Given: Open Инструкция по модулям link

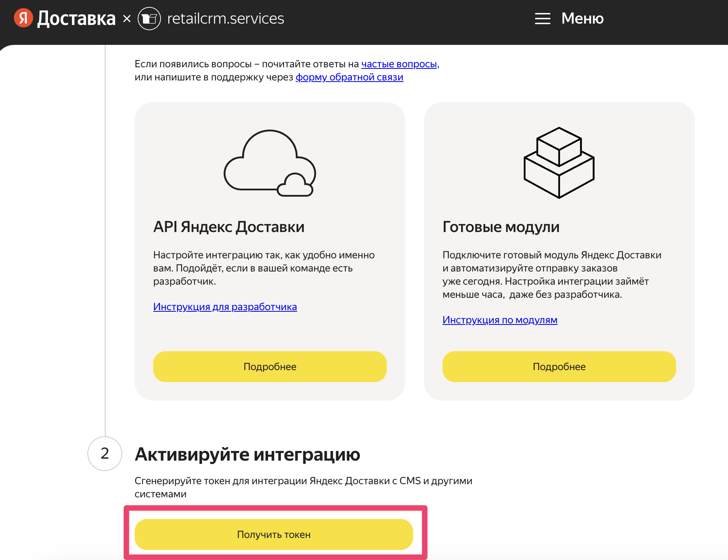Looking at the screenshot, I should pyautogui.click(x=500, y=320).
